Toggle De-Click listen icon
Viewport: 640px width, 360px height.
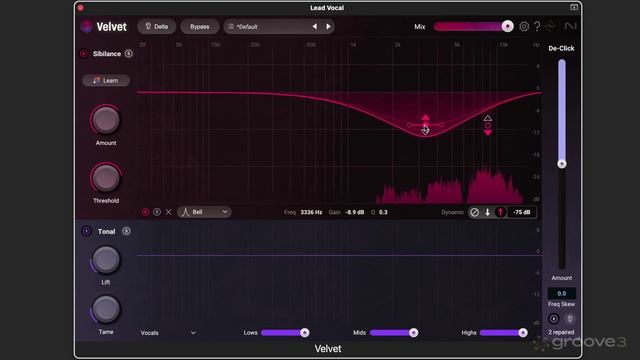point(570,318)
